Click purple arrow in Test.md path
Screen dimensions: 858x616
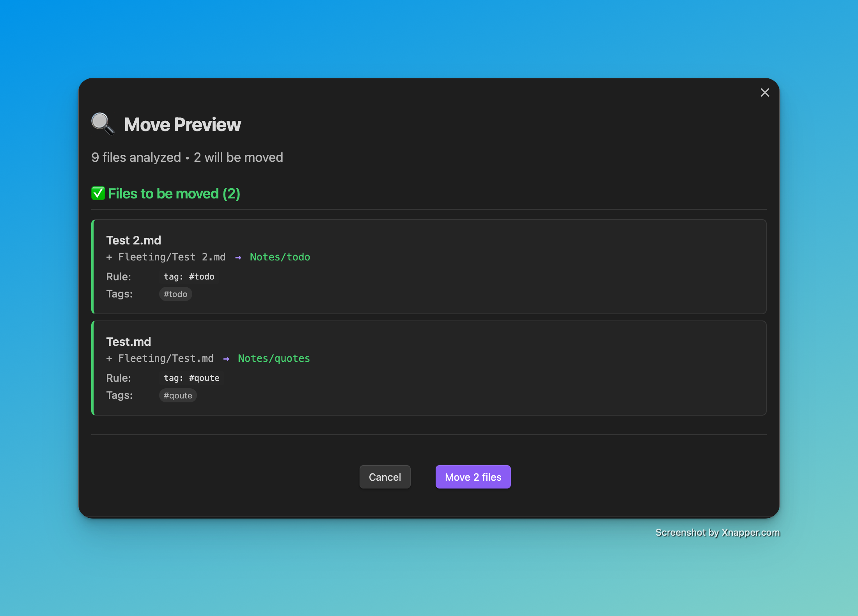point(226,359)
